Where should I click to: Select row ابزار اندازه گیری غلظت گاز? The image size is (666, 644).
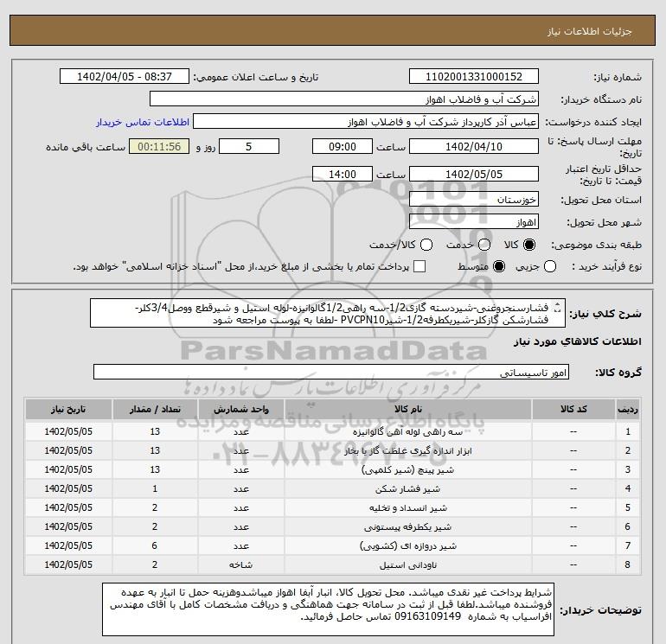coord(332,451)
